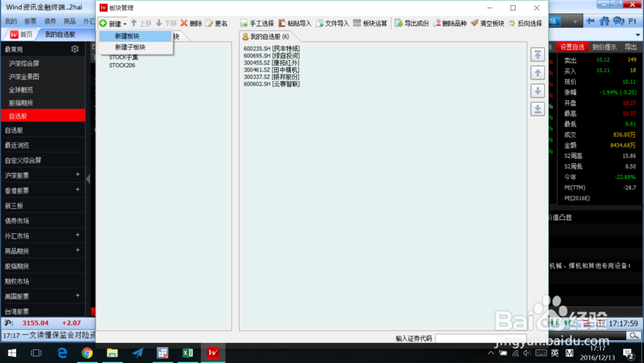
Task: Select 新建板块 from the menu
Action: click(x=135, y=36)
